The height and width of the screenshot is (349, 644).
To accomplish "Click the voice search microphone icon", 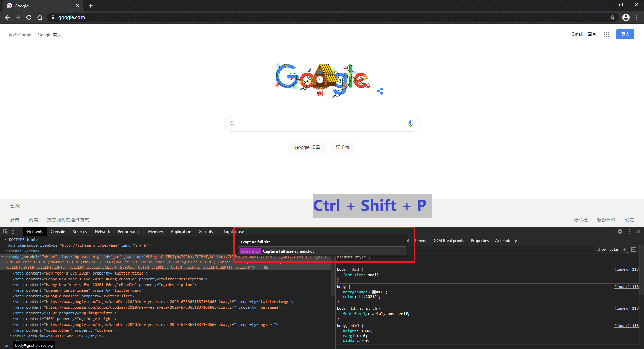I will point(410,124).
